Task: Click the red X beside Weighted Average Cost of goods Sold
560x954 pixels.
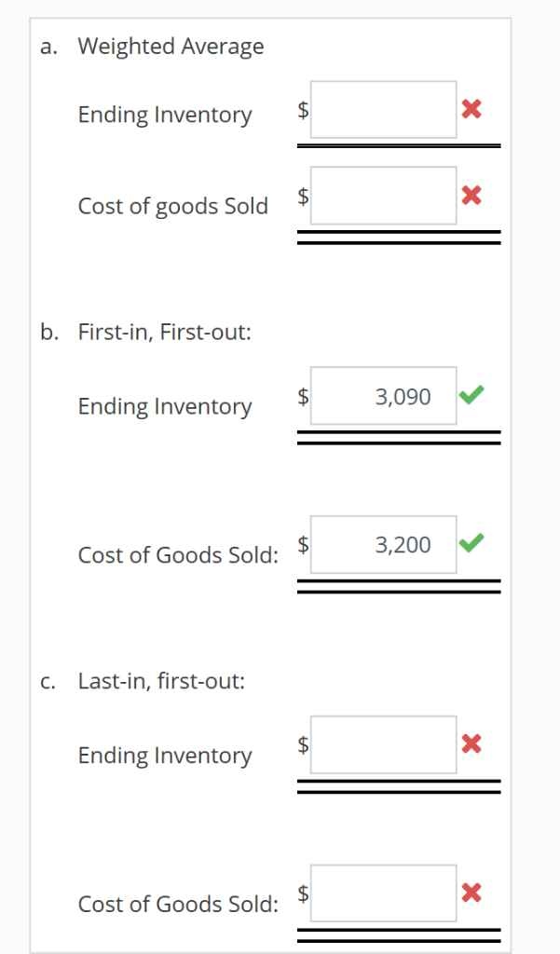Action: (471, 196)
